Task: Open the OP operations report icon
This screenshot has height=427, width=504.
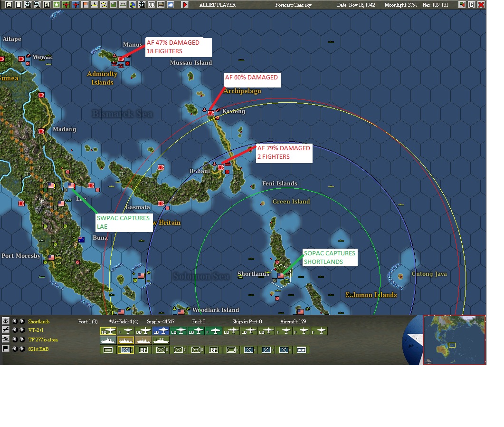Action: [x=152, y=4]
